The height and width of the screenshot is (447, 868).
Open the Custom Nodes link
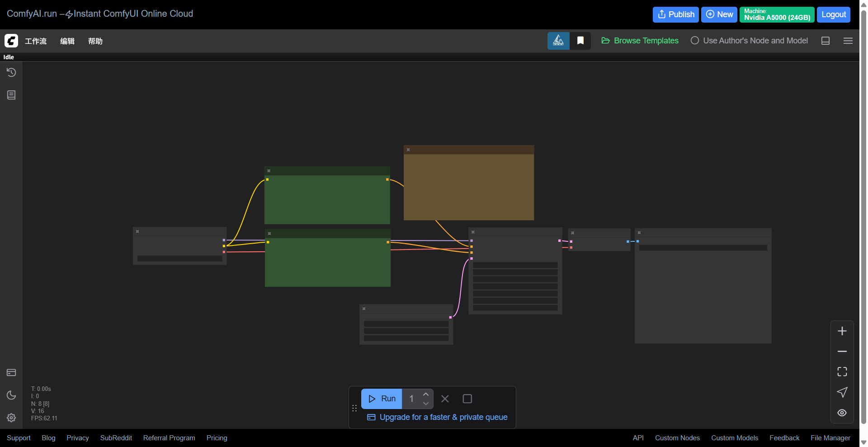pyautogui.click(x=677, y=438)
